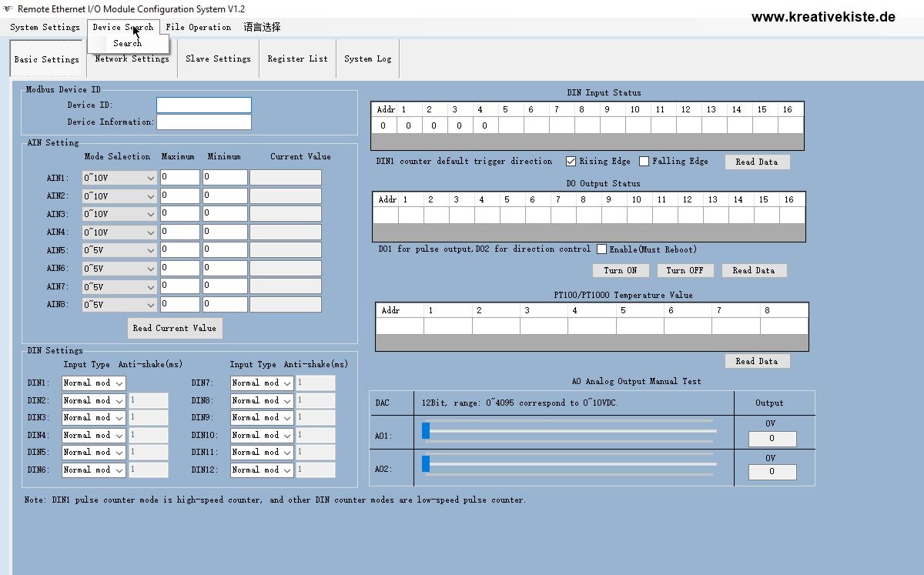Image resolution: width=924 pixels, height=575 pixels.
Task: Open DIN1 input type dropdown
Action: point(93,383)
